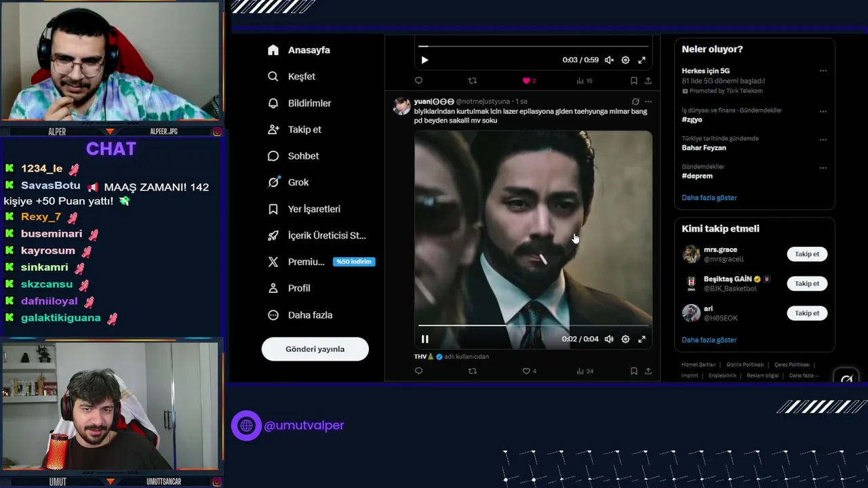Unmute the upper video at 0:03 / 0:59
This screenshot has height=488, width=868.
click(x=609, y=60)
